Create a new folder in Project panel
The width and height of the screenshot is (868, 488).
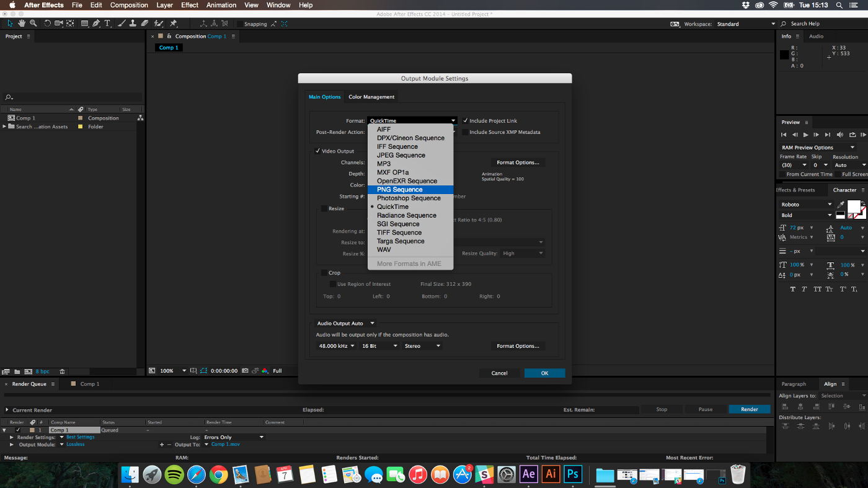(x=17, y=371)
